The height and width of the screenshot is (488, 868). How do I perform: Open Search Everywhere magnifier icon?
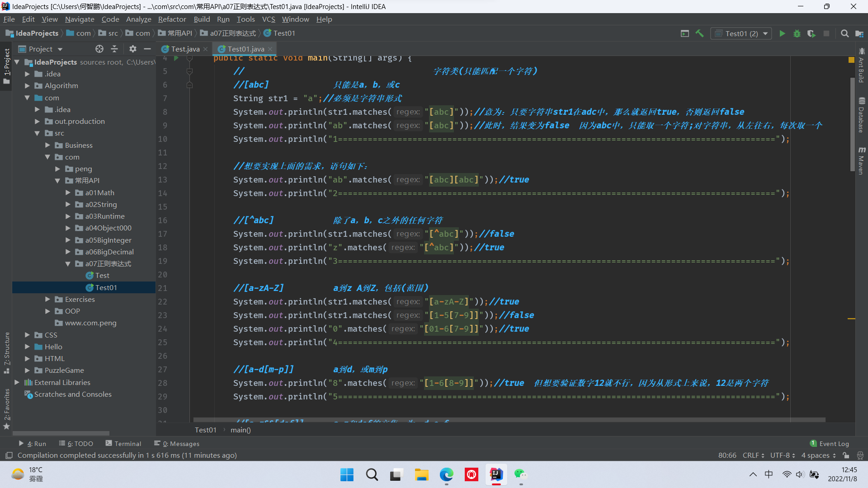(844, 33)
